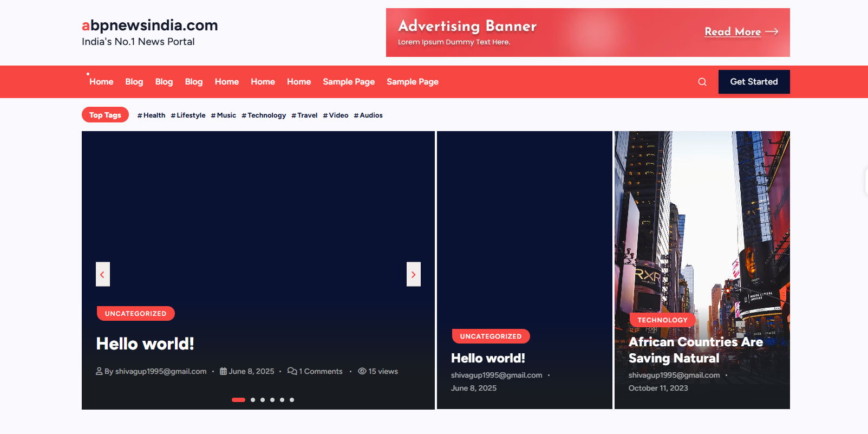This screenshot has width=868, height=434.
Task: Open the #Health top tag
Action: tap(151, 115)
